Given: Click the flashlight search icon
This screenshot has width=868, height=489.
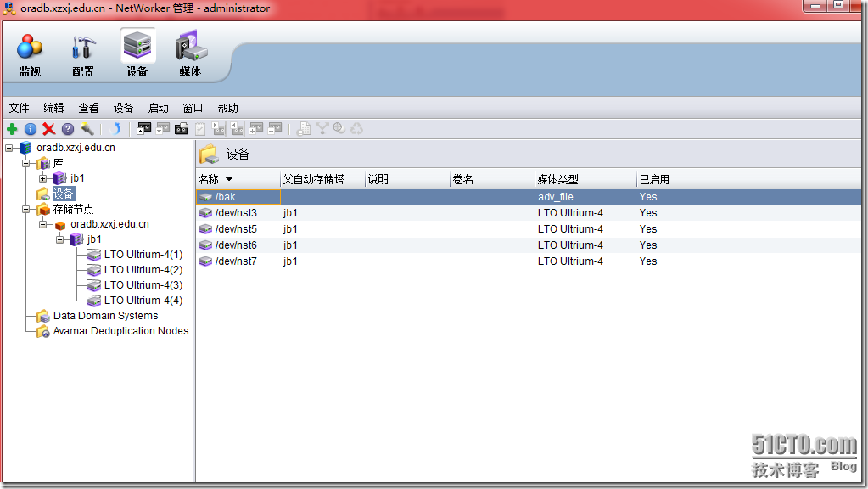Looking at the screenshot, I should (x=87, y=129).
